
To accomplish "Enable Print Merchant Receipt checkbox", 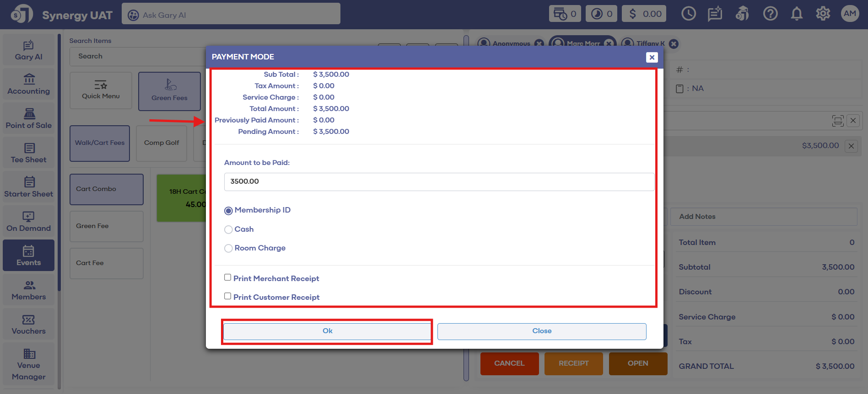I will [x=227, y=277].
